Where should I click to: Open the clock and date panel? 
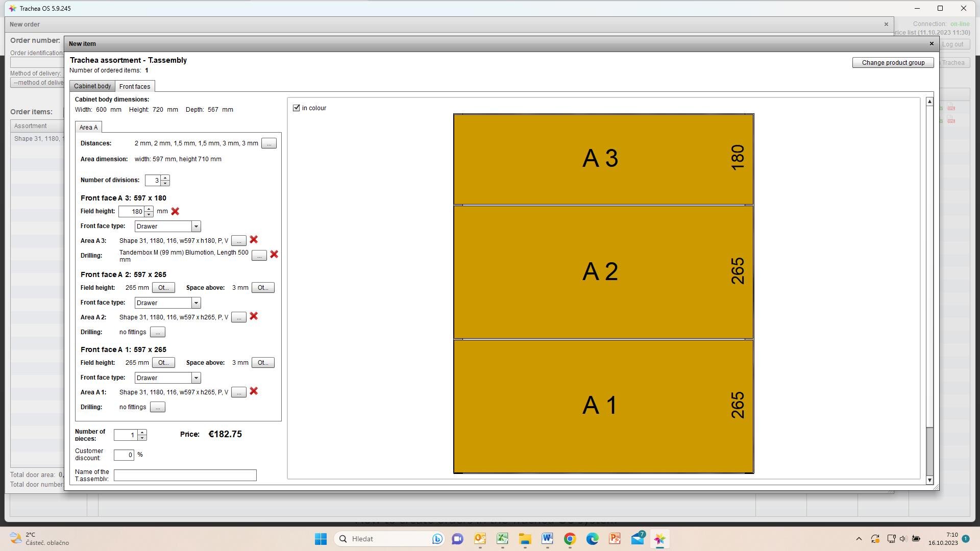click(x=943, y=539)
